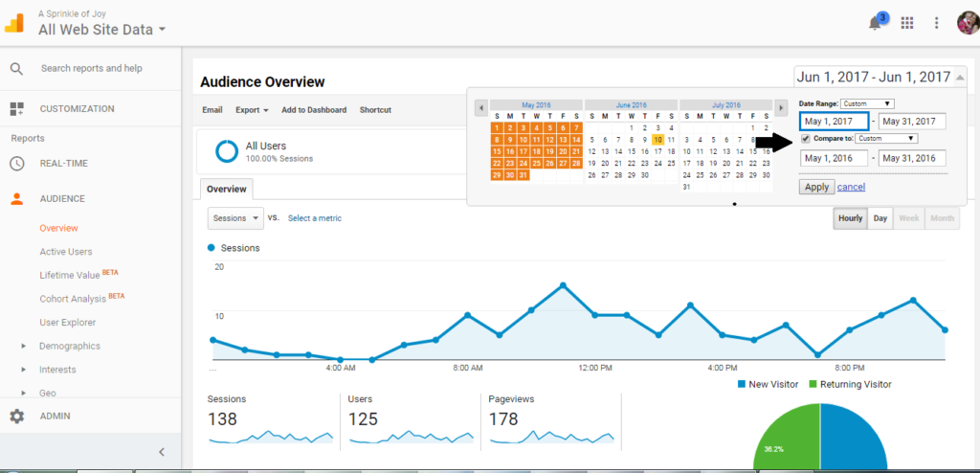The width and height of the screenshot is (980, 473).
Task: Open the Sessions metric dropdown
Action: pyautogui.click(x=235, y=218)
